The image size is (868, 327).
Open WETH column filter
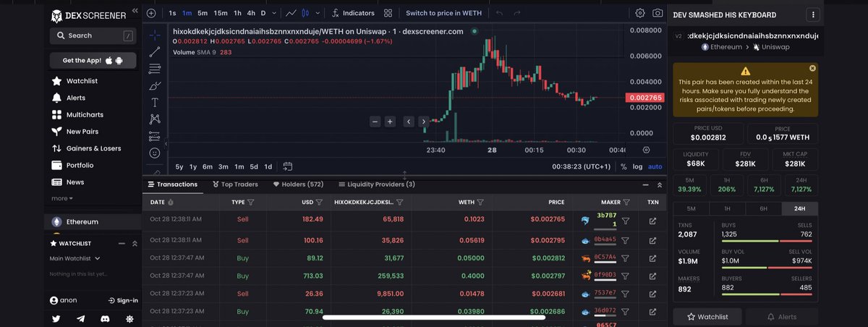pos(481,203)
